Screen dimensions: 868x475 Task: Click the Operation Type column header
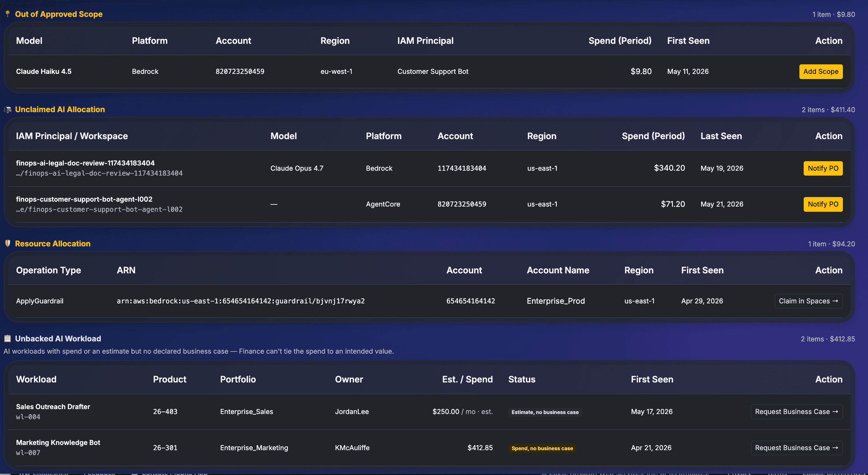pos(48,270)
